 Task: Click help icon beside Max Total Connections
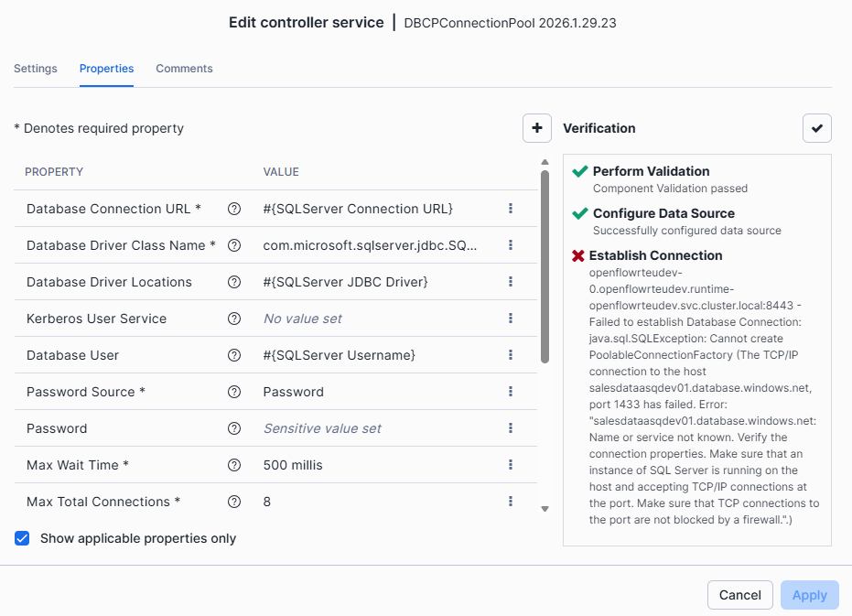[x=234, y=502]
